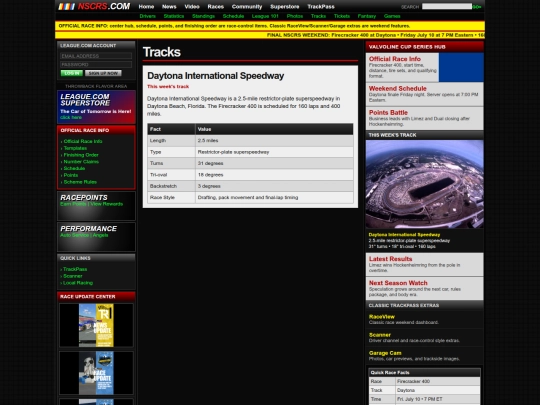
Task: Click the Email Address input field
Action: [x=96, y=56]
